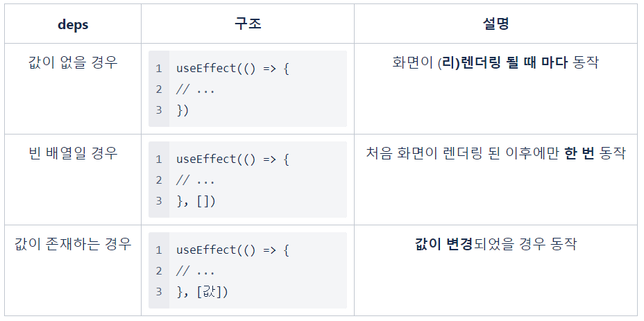Click 화면이 (리)렌더링 될 때 마다 동작 text
Image resolution: width=644 pixels, height=321 pixels.
coord(495,63)
